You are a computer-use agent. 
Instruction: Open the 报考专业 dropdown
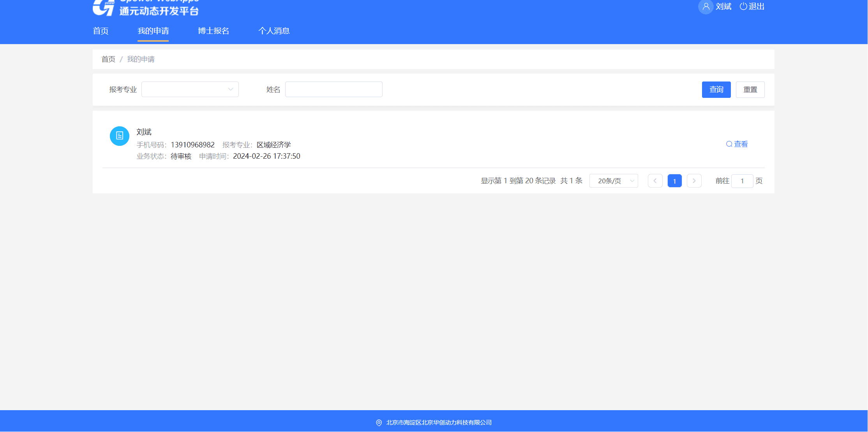190,89
